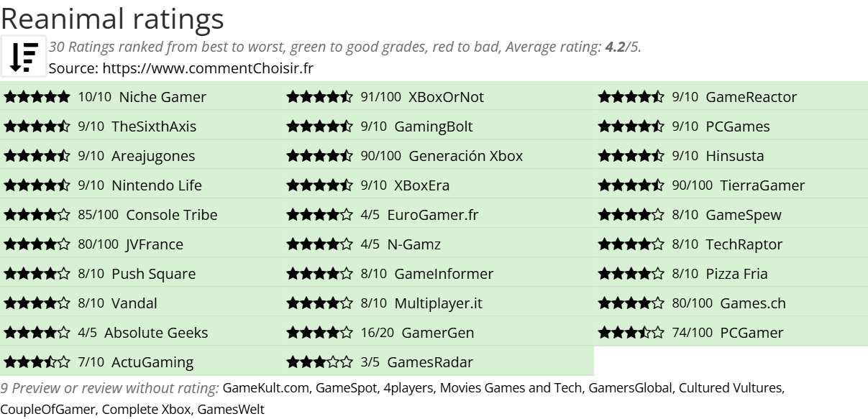Click PCGamer star rating icon
The height and width of the screenshot is (419, 868).
[x=631, y=333]
